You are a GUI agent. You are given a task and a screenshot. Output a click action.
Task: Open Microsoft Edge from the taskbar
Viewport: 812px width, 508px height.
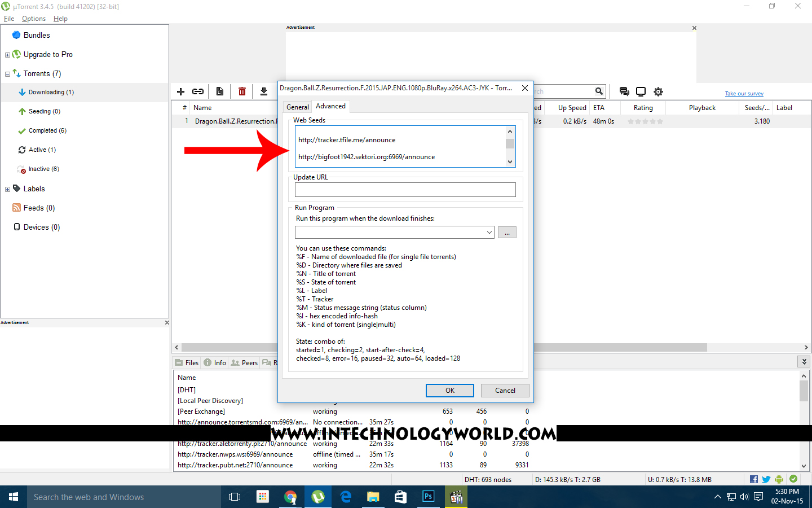[x=346, y=497]
